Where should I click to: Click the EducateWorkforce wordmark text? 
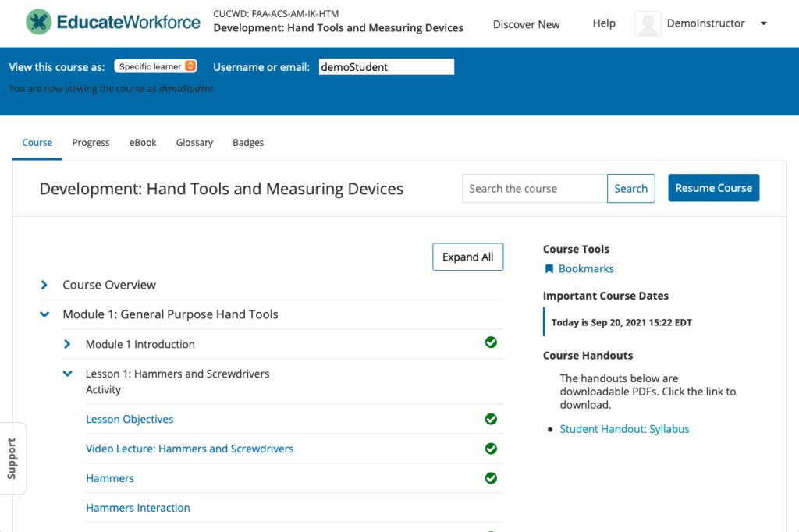point(129,22)
